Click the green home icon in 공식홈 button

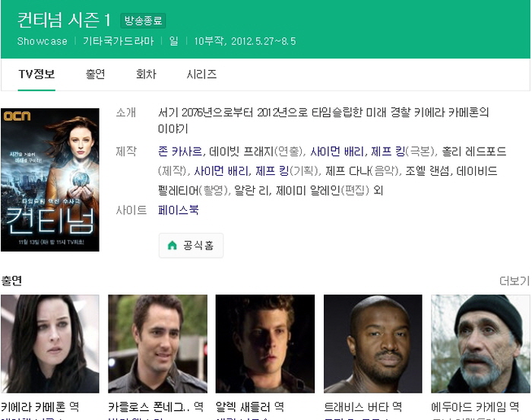(172, 246)
